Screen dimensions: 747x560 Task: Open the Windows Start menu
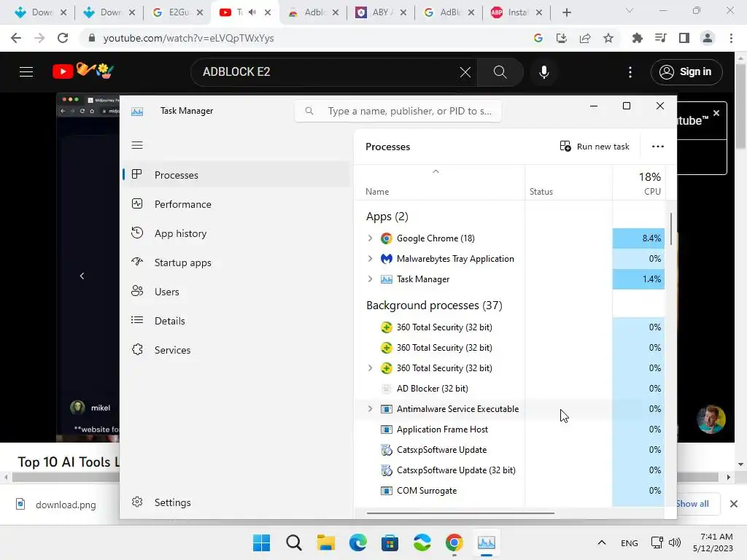click(x=262, y=542)
